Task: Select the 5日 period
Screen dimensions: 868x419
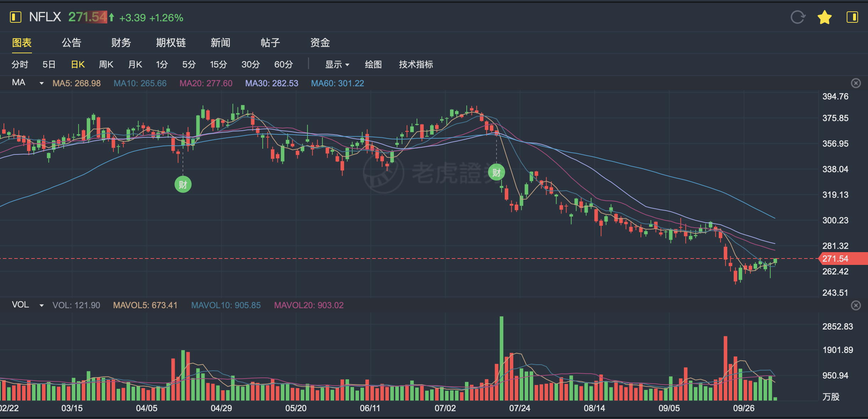Action: click(49, 64)
